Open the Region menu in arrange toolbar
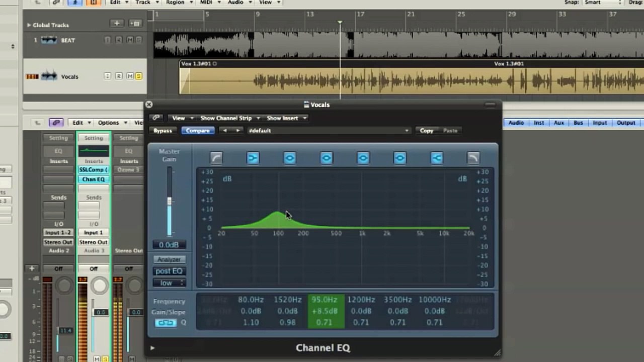 178,2
